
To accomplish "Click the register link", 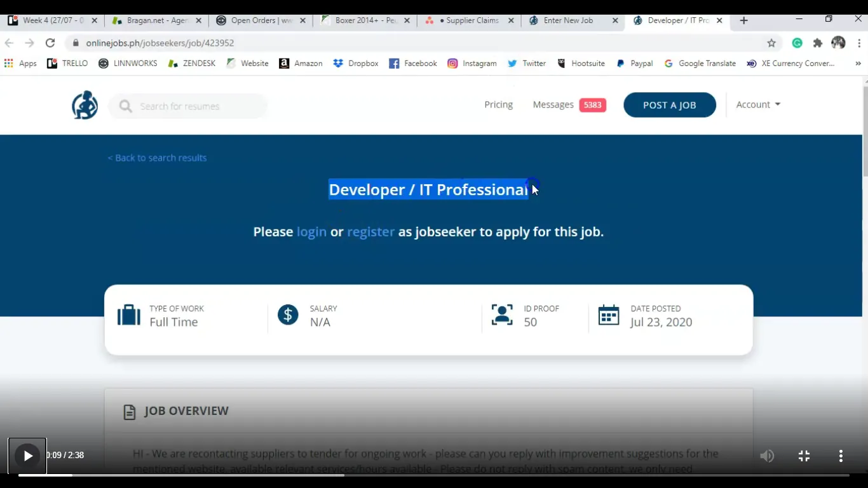I will [370, 232].
